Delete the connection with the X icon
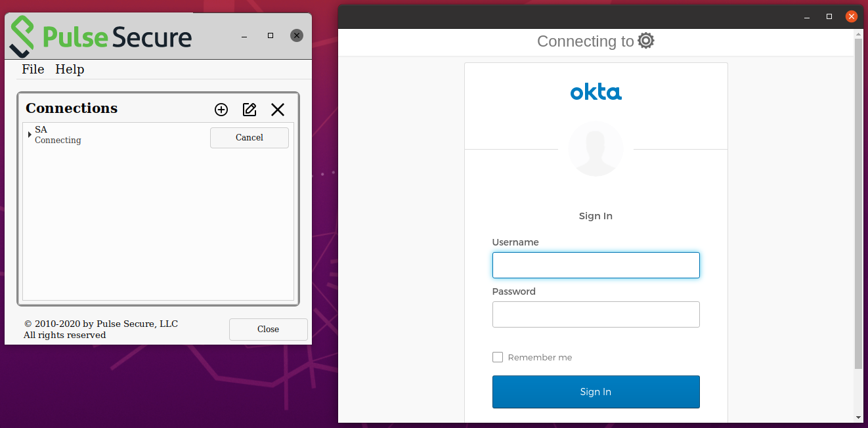 278,110
